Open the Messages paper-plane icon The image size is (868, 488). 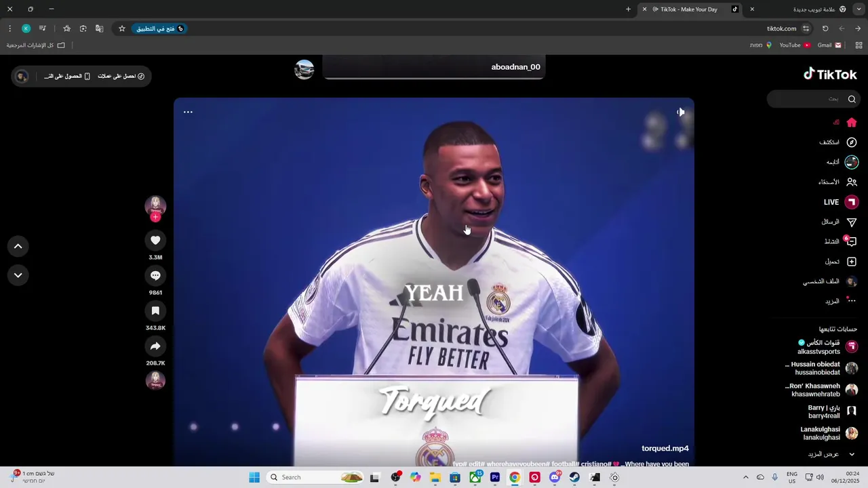852,222
